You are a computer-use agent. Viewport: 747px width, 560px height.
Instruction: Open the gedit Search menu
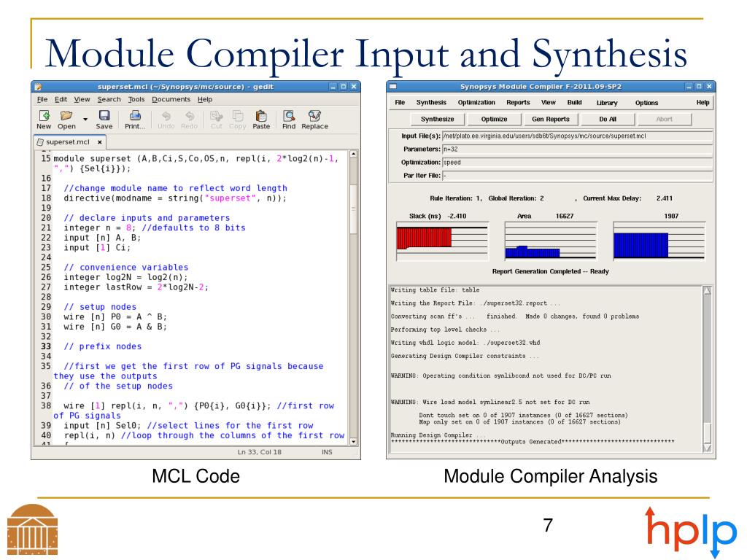point(109,99)
